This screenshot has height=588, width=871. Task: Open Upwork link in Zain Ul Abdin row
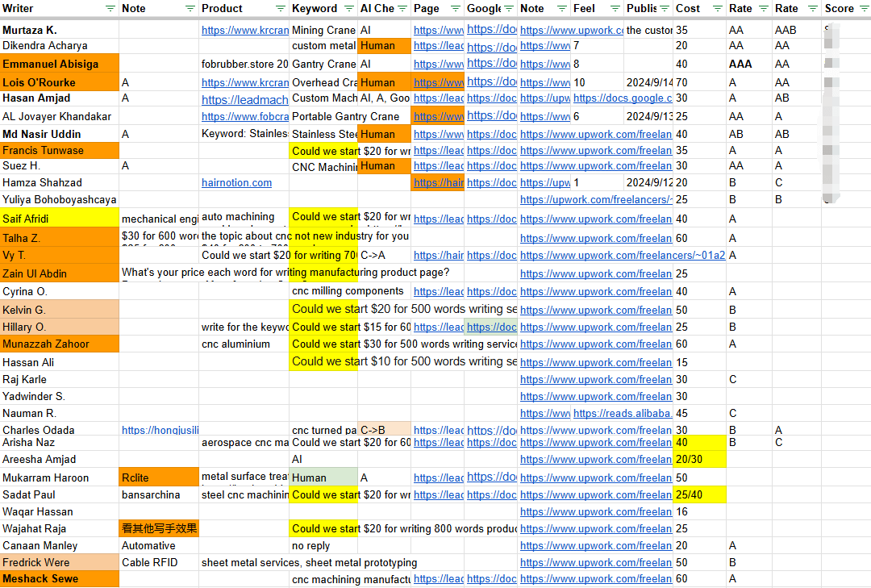coord(596,274)
